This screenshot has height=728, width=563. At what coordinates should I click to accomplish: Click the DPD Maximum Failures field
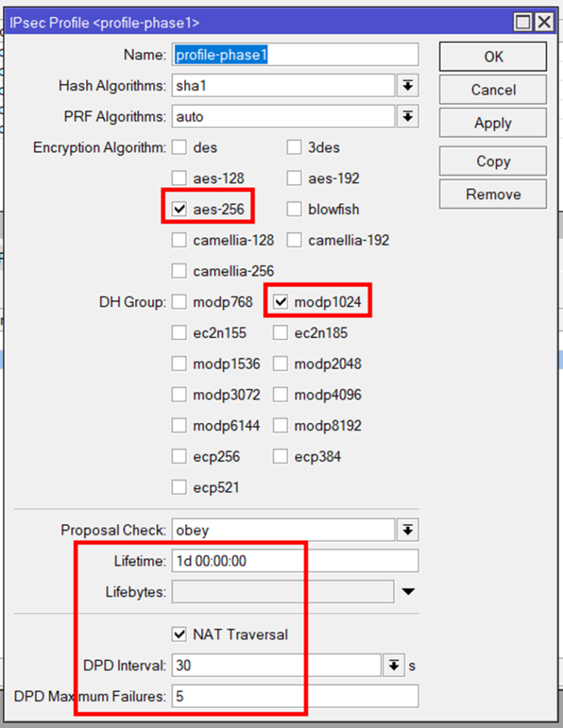click(x=295, y=697)
